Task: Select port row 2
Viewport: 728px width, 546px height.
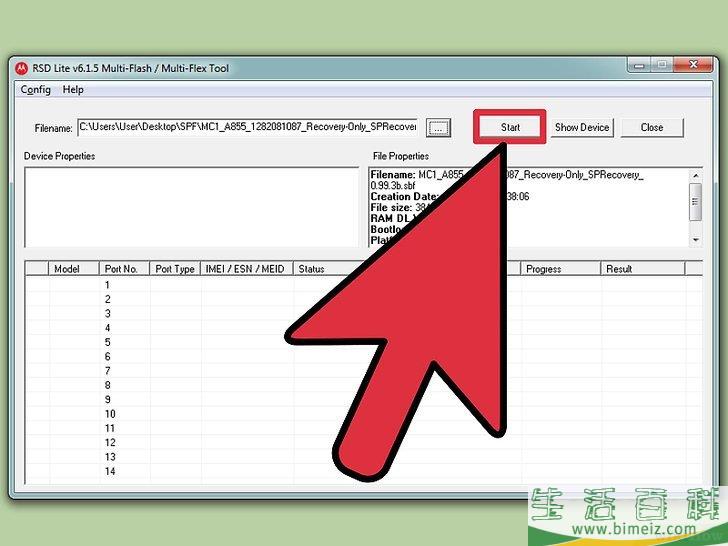Action: click(364, 299)
